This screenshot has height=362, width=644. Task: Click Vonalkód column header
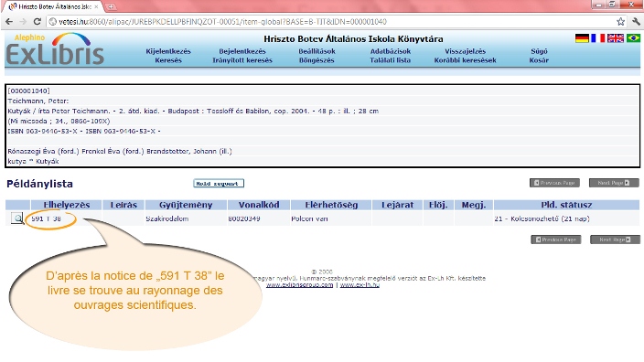(x=259, y=205)
